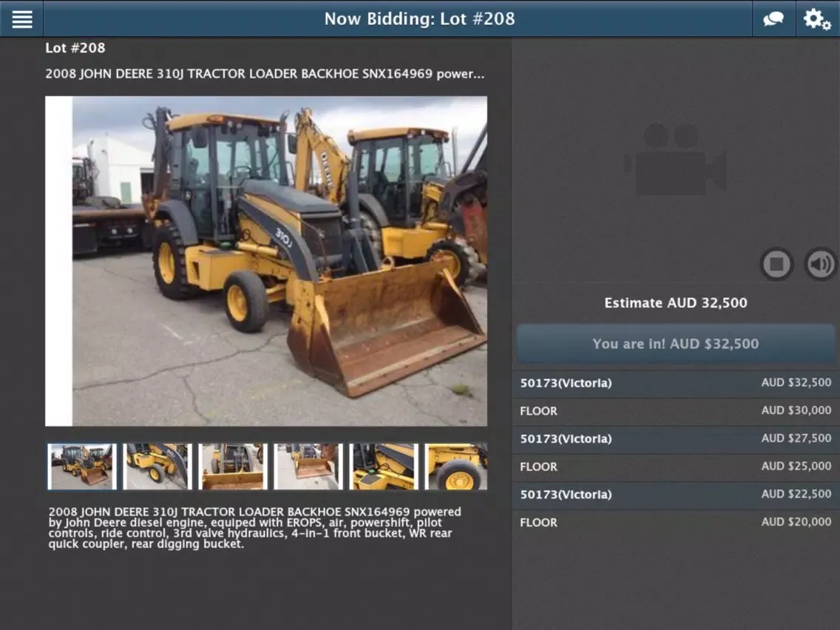Select the FLOOR AUD $25,000 bid row
Image resolution: width=840 pixels, height=630 pixels.
676,467
